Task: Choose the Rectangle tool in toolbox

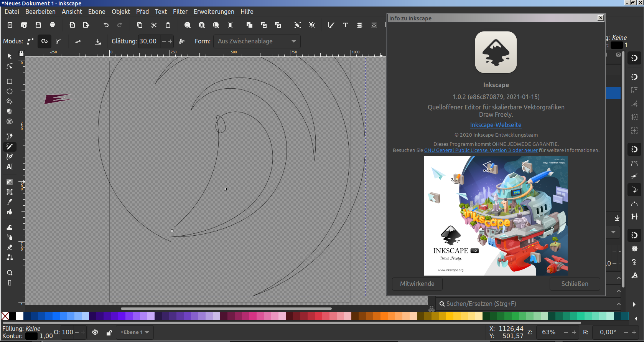Action: click(x=10, y=81)
